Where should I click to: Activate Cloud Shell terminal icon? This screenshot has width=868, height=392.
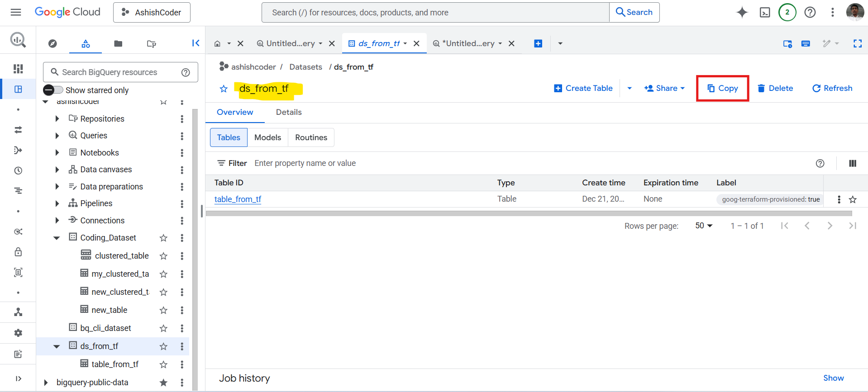pyautogui.click(x=765, y=12)
